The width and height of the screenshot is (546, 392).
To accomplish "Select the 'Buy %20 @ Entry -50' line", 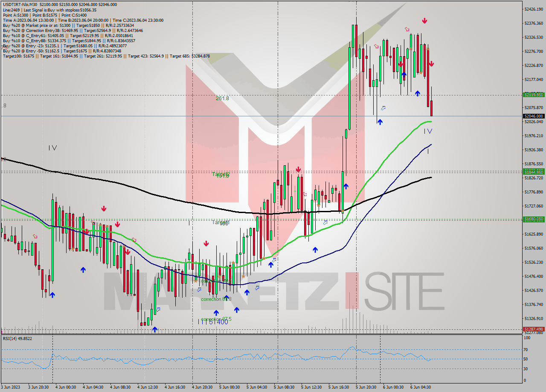I will (62, 51).
